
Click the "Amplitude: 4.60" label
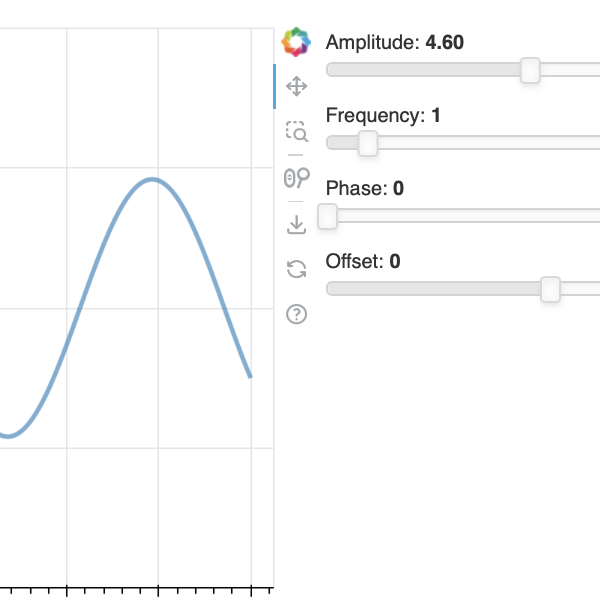pyautogui.click(x=394, y=43)
